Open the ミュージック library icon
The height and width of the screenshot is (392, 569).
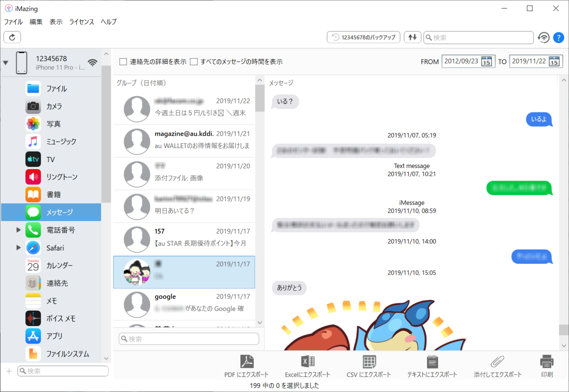coord(33,141)
